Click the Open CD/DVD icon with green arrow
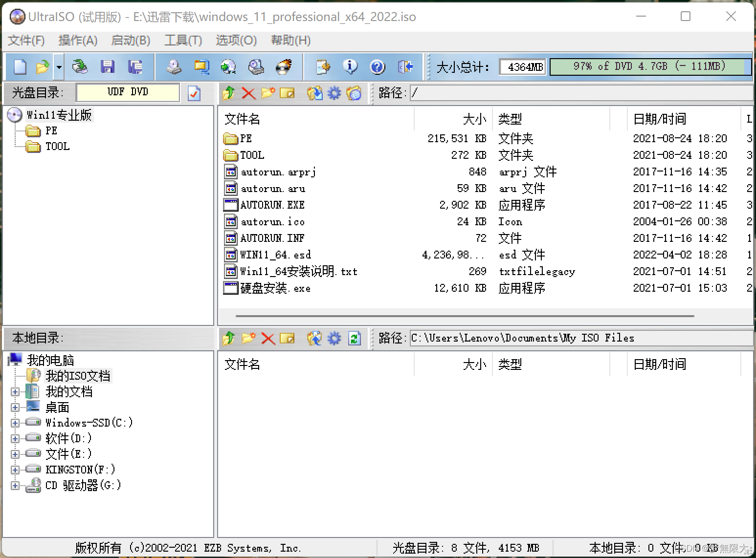 (x=80, y=66)
